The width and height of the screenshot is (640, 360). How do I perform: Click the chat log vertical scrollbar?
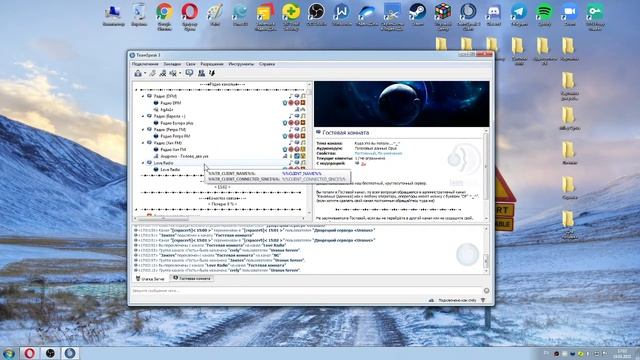[x=486, y=250]
